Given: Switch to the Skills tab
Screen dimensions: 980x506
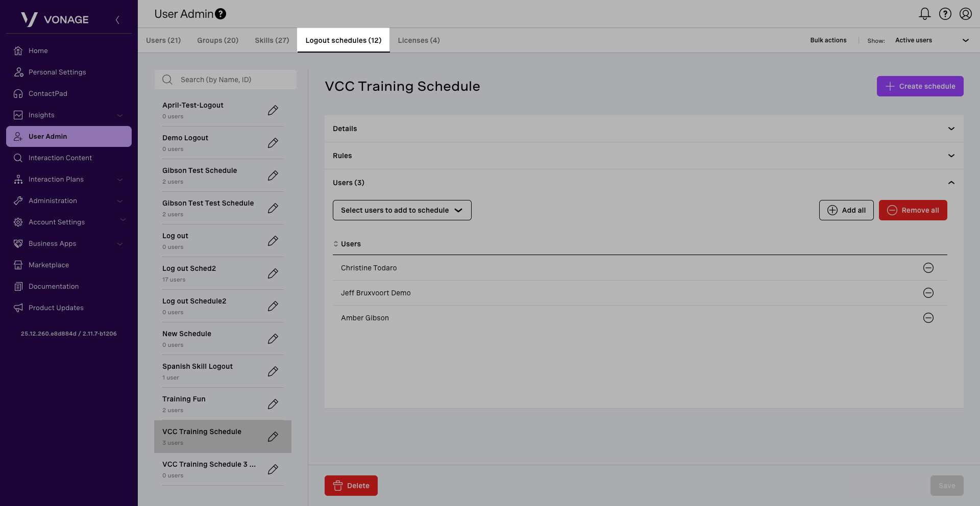Looking at the screenshot, I should point(272,40).
